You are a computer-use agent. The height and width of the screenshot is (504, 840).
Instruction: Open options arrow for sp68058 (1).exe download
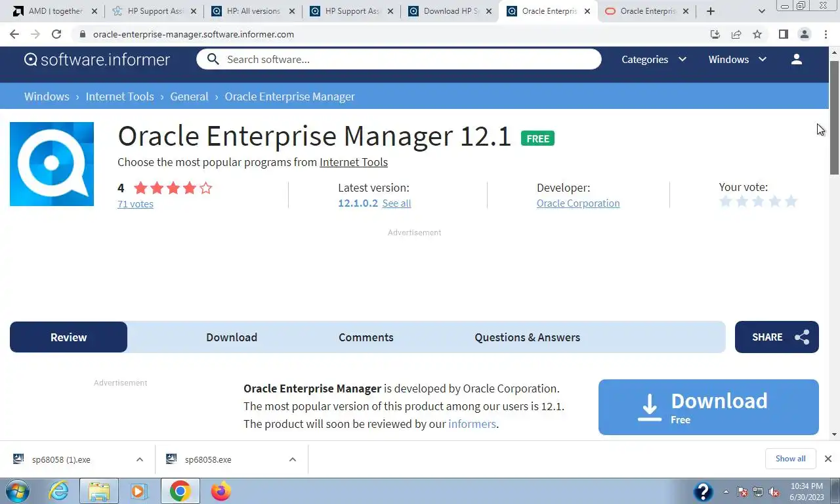139,459
